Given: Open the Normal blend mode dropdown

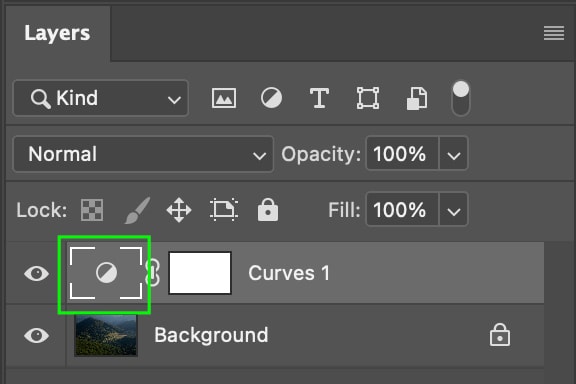Looking at the screenshot, I should tap(143, 154).
